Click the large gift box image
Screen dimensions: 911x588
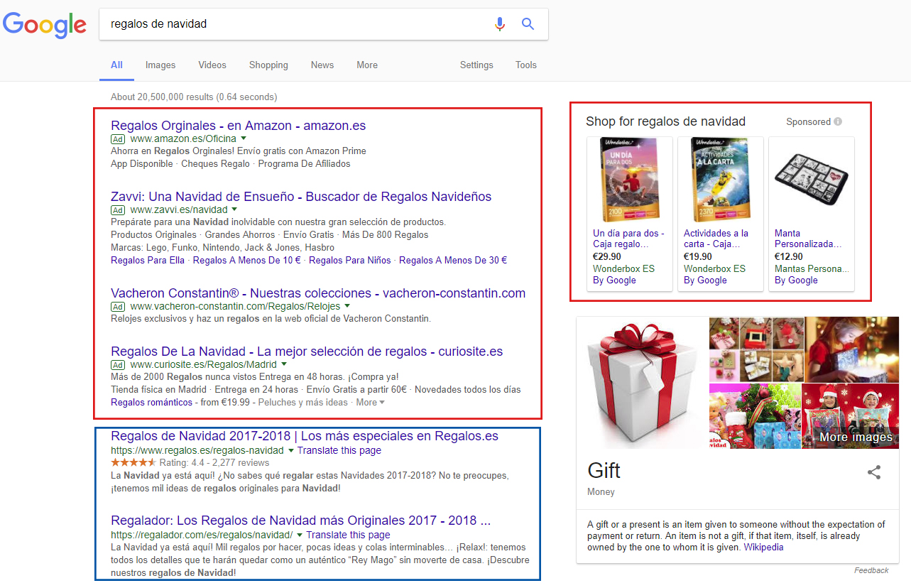[x=643, y=383]
